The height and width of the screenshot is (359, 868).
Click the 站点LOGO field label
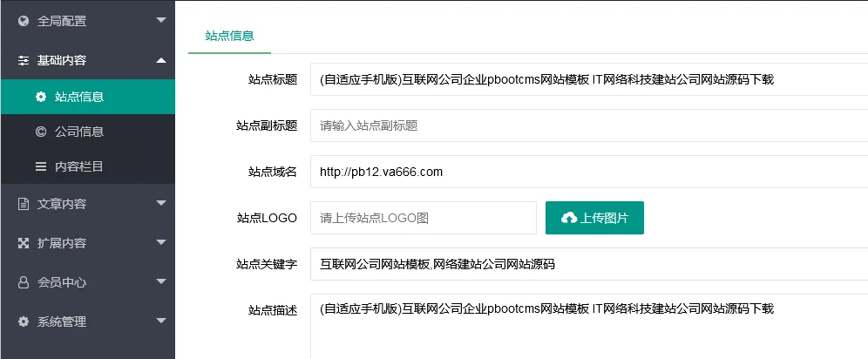pos(267,218)
